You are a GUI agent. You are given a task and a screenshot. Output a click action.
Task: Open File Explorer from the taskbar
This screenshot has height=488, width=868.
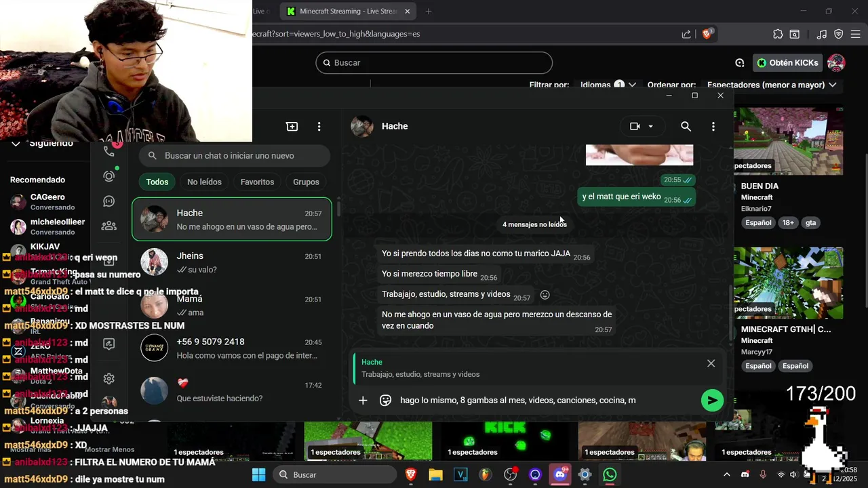click(435, 474)
